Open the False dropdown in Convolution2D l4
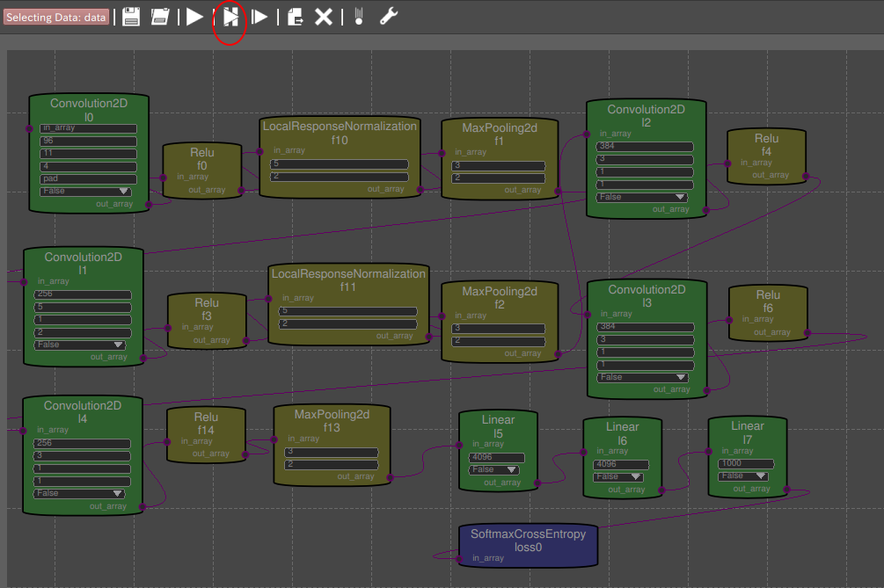The width and height of the screenshot is (884, 588). (x=79, y=493)
